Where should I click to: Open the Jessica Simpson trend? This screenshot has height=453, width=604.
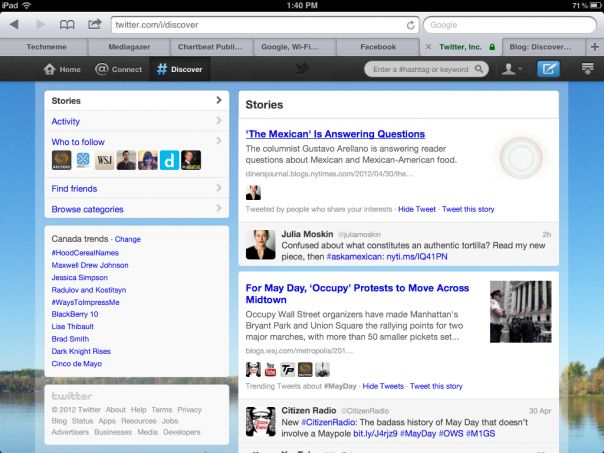[x=79, y=278]
